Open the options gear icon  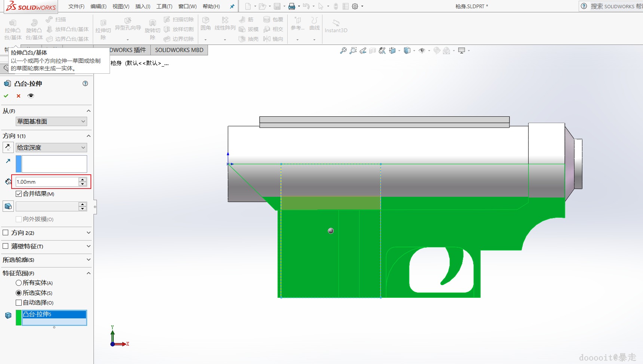pos(355,6)
